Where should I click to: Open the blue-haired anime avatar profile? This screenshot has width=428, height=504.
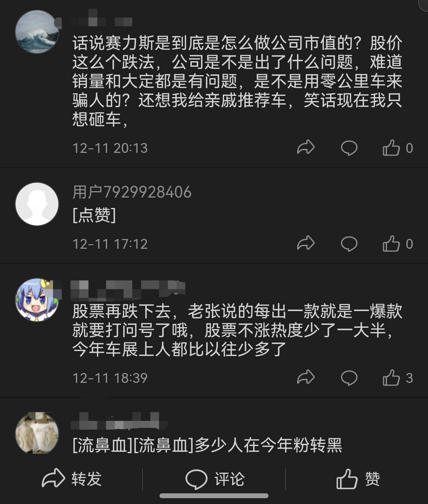pos(37,300)
